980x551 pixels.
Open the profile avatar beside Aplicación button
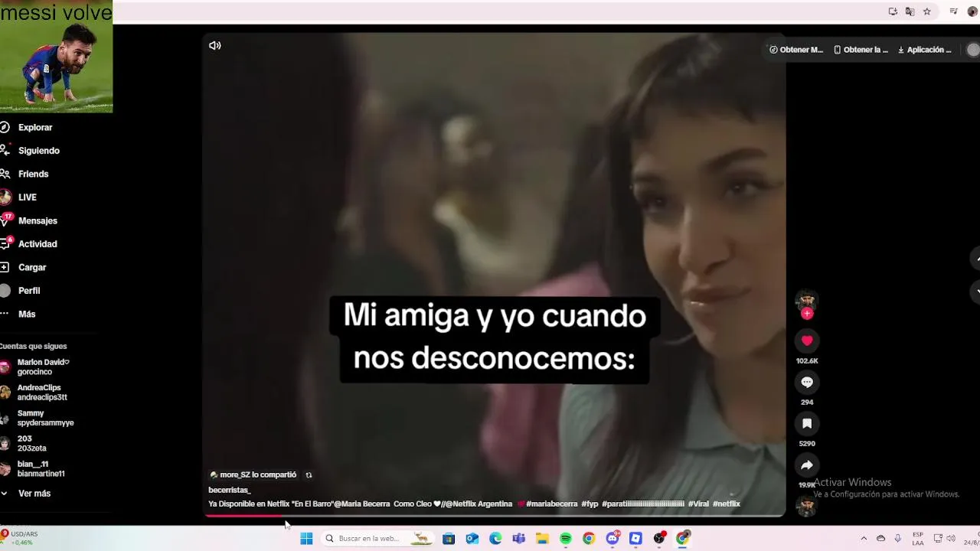(973, 50)
